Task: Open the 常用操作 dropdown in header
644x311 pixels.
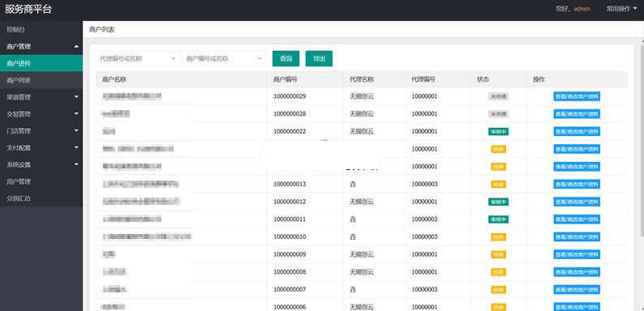Action: click(622, 9)
